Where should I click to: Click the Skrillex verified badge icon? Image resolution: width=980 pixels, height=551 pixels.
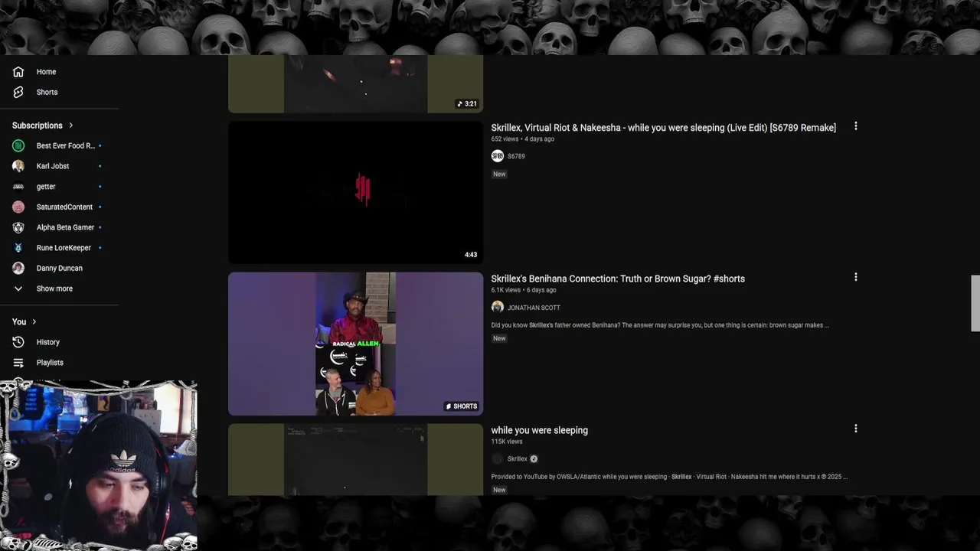click(534, 459)
